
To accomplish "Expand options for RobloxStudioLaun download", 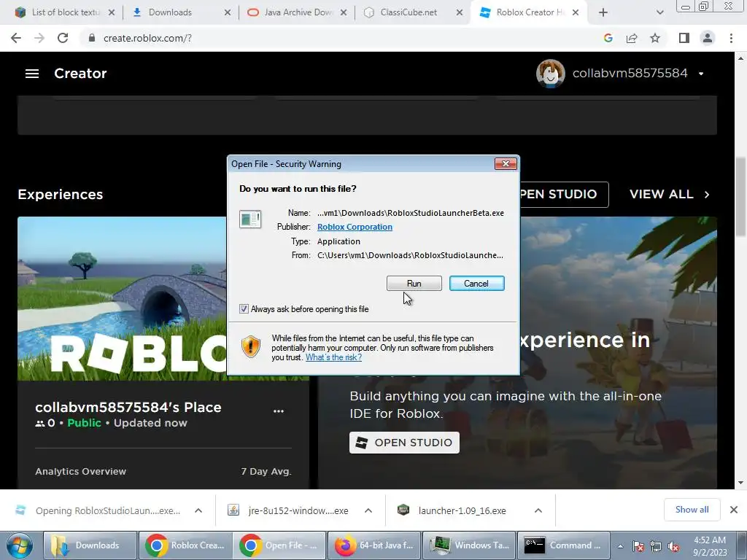I will coord(198,510).
